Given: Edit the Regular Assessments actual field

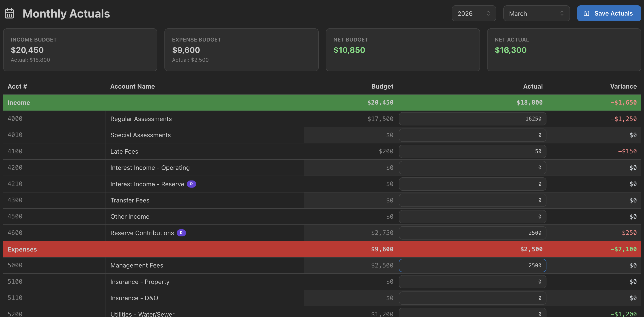Looking at the screenshot, I should 472,119.
